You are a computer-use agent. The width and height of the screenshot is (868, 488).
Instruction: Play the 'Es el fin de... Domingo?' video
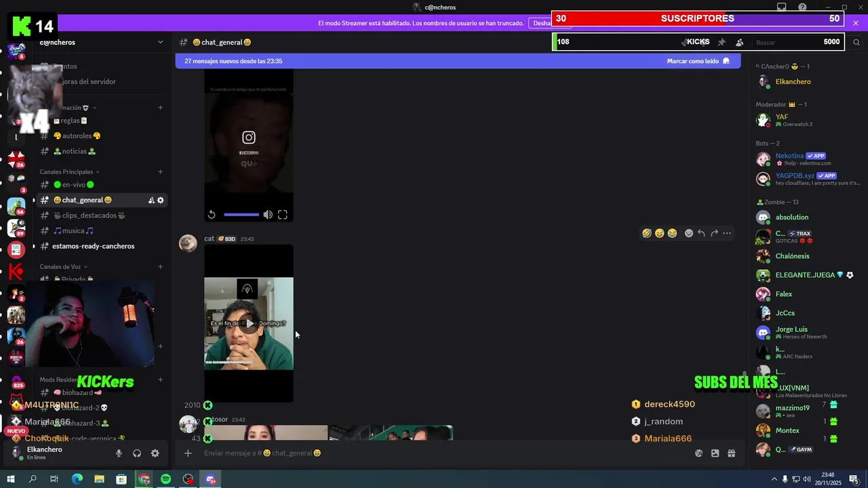point(249,323)
